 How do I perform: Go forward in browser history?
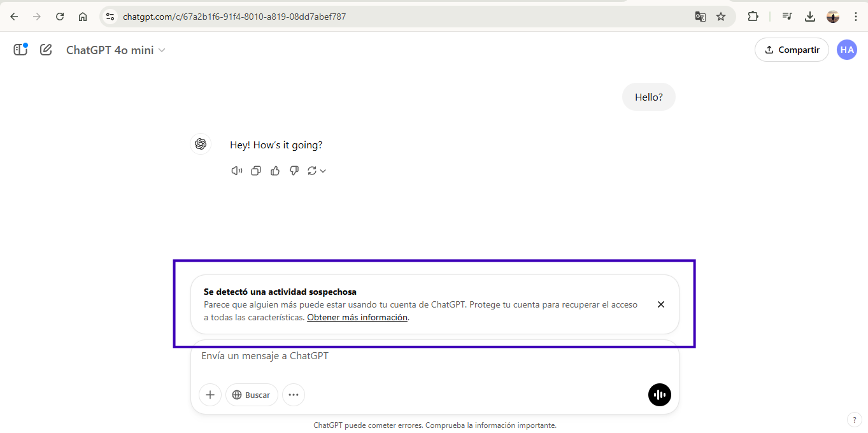(37, 17)
